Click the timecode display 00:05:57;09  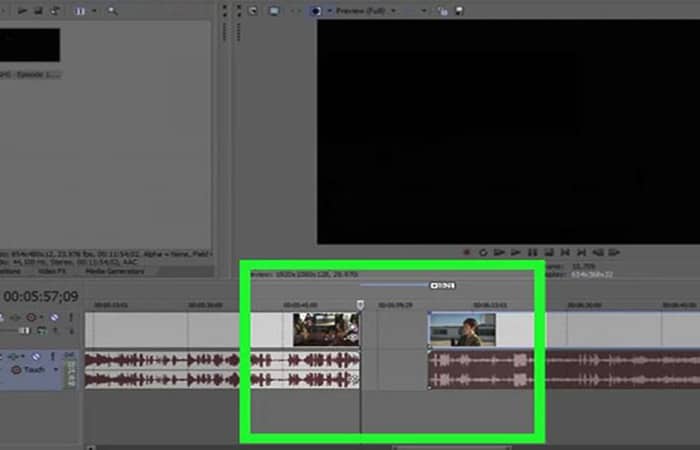(41, 296)
